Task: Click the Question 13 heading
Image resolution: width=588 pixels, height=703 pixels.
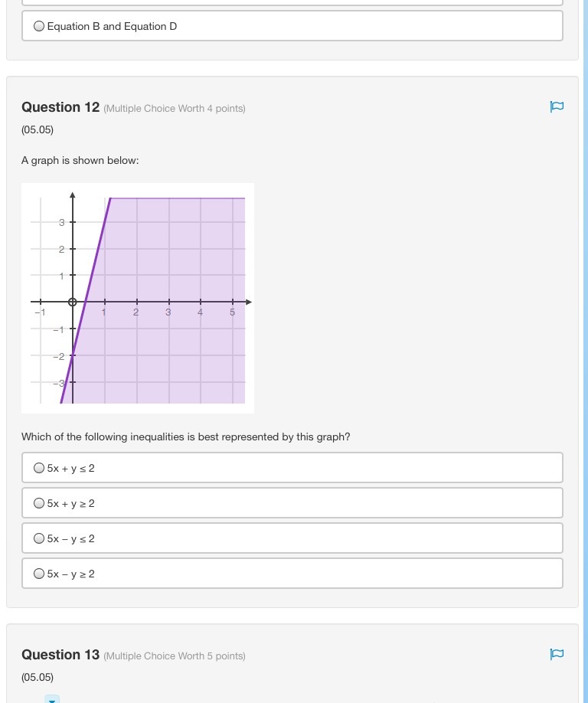Action: 60,655
